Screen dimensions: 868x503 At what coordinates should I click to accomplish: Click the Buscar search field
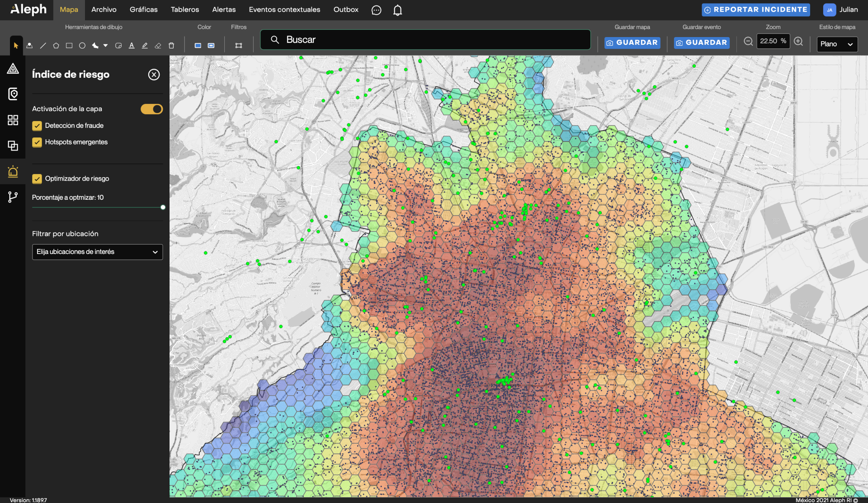(x=425, y=40)
